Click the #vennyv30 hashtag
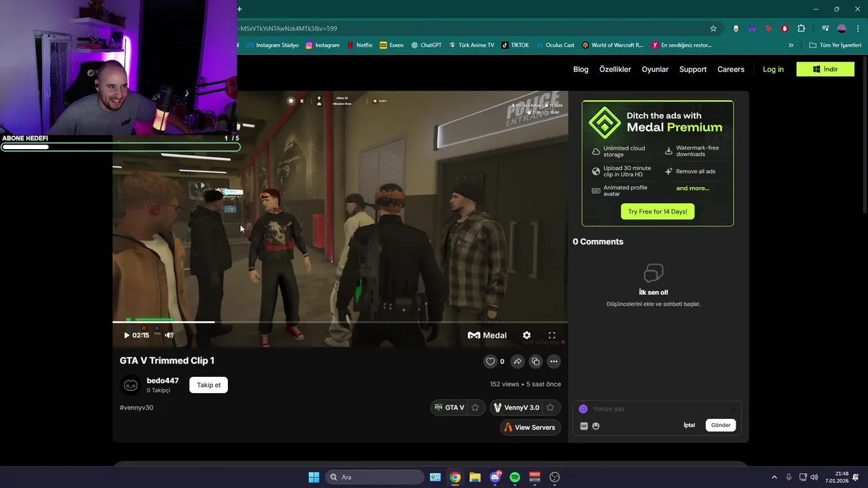868x488 pixels. pos(136,407)
